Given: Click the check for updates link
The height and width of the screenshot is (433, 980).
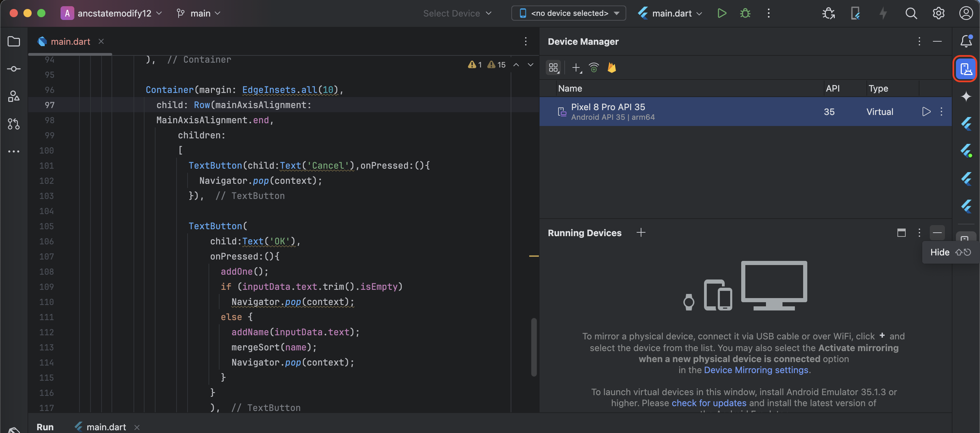Looking at the screenshot, I should tap(709, 403).
